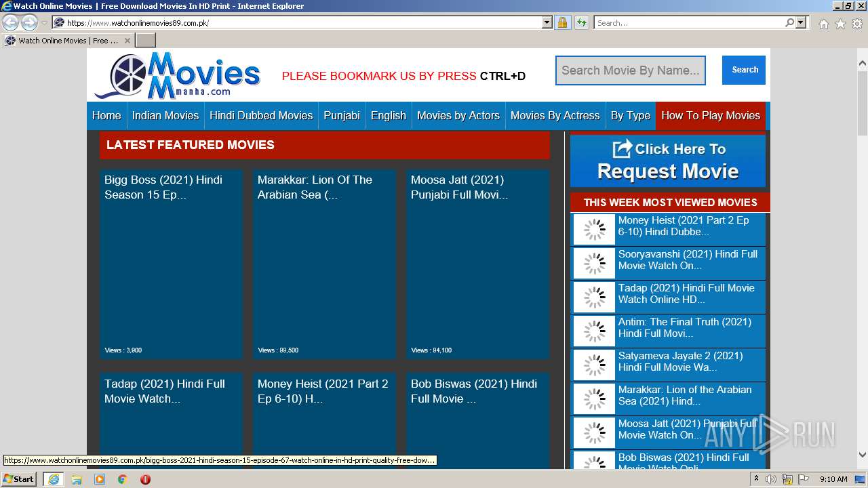Click the address bar URL field
Image resolution: width=868 pixels, height=488 pixels.
point(302,22)
